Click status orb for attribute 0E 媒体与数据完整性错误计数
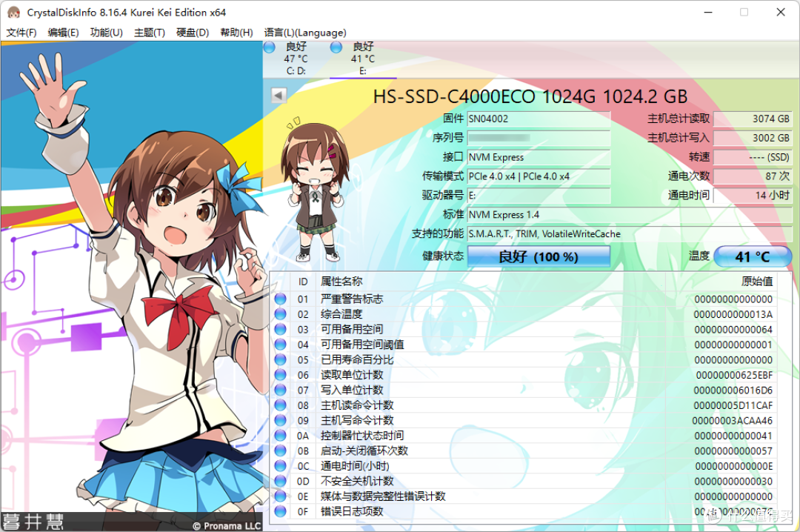800x532 pixels. pos(280,496)
